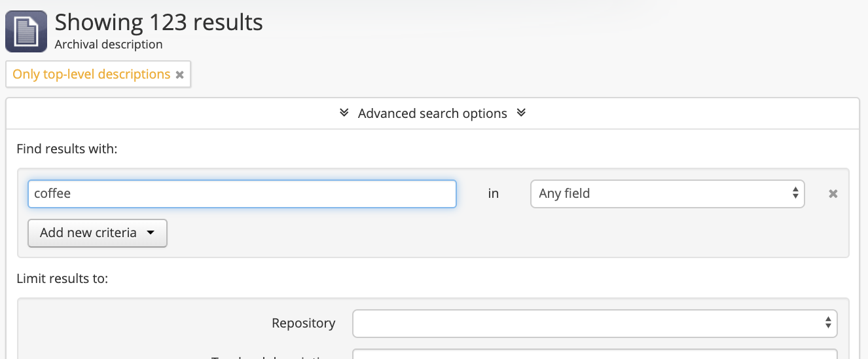Click the left double-chevron beside Advanced search
Image resolution: width=868 pixels, height=359 pixels.
tap(344, 113)
